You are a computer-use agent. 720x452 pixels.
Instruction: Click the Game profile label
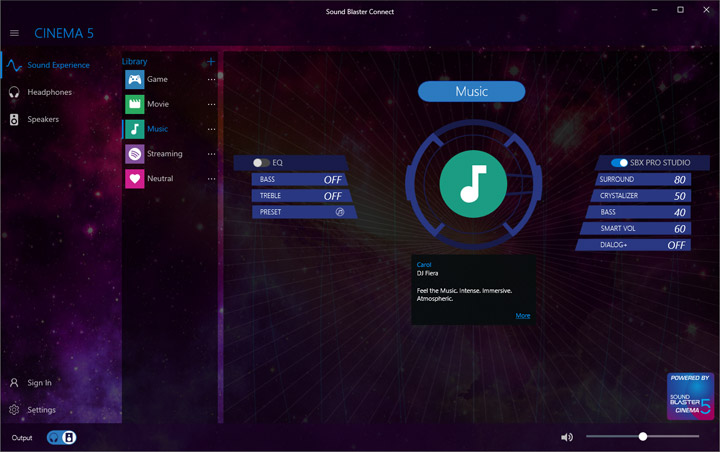(x=158, y=79)
